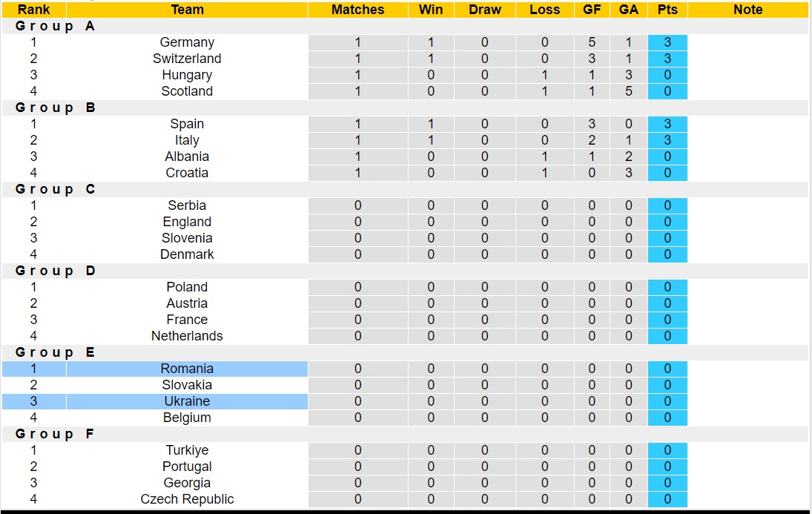Viewport: 812px width, 514px height.
Task: Click the highlighted Ukraine team name
Action: pos(187,401)
